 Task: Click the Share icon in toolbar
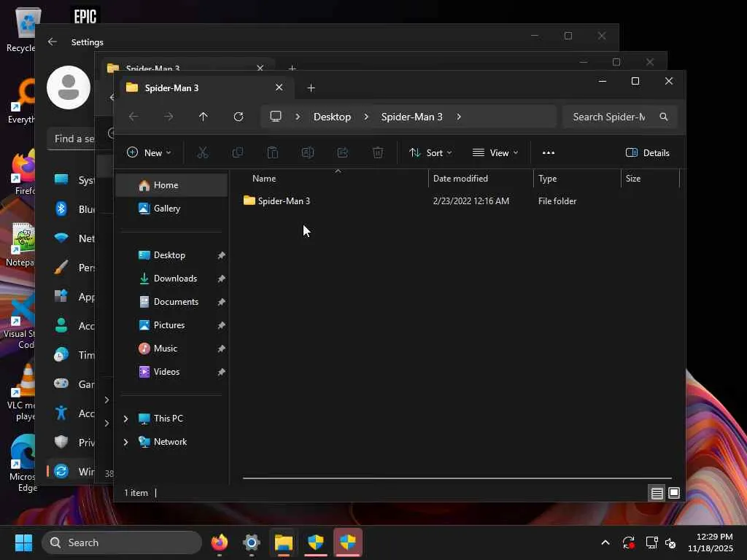[x=343, y=152]
